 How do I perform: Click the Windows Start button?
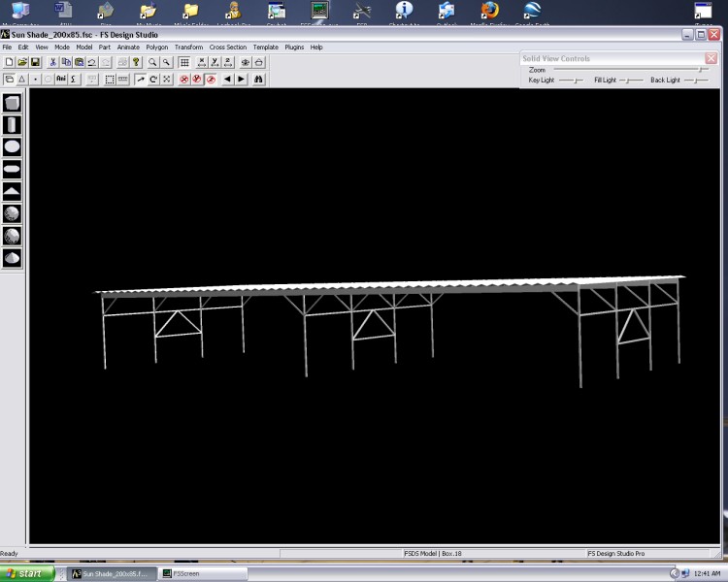(26, 573)
